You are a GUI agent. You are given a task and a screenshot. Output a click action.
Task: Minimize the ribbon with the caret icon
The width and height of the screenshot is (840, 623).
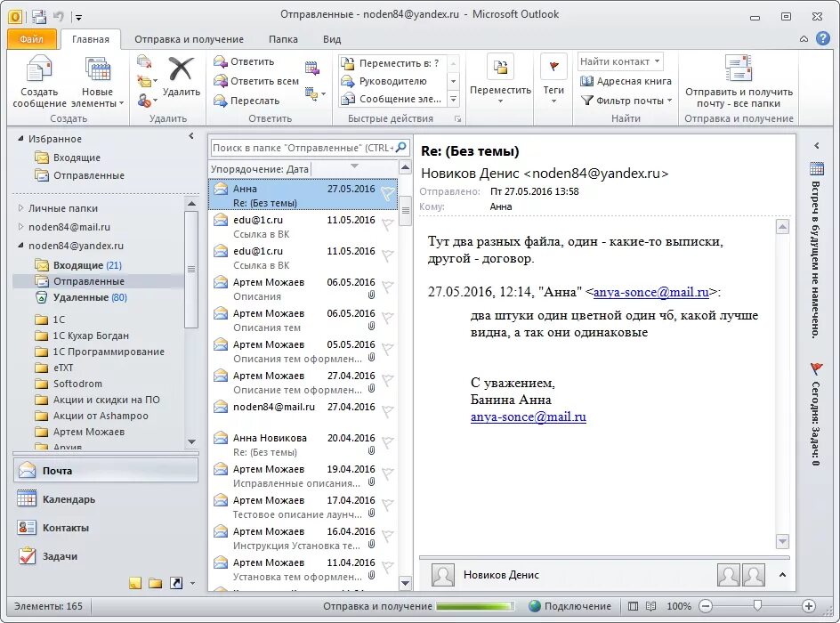tap(804, 39)
